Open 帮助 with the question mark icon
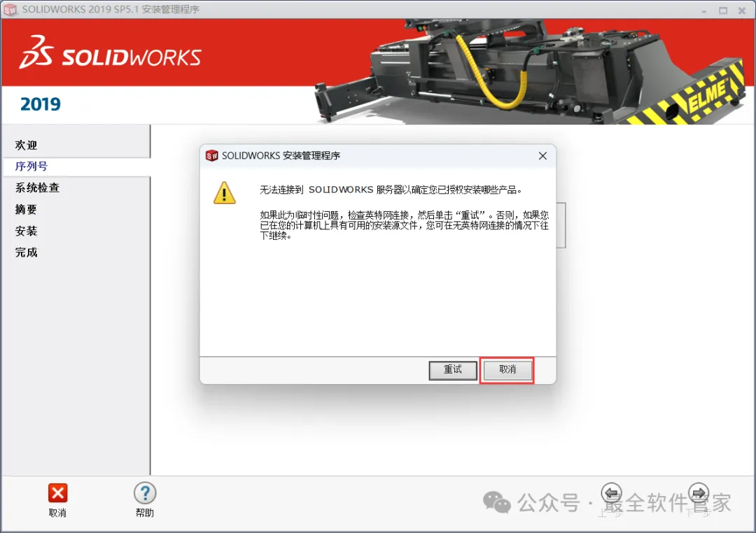 click(x=145, y=493)
